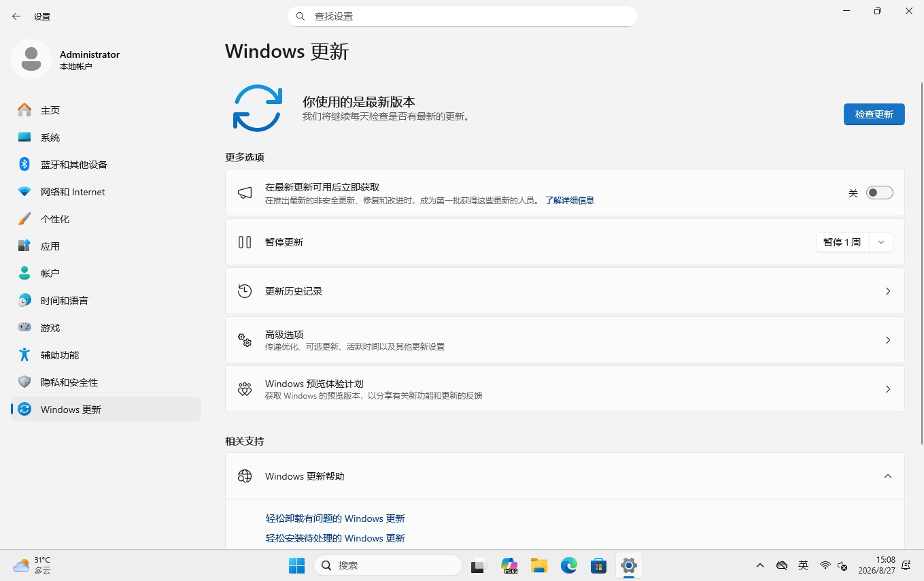Click the Windows Update sync icon in sidebar
Viewport: 924px width, 581px height.
coord(24,409)
